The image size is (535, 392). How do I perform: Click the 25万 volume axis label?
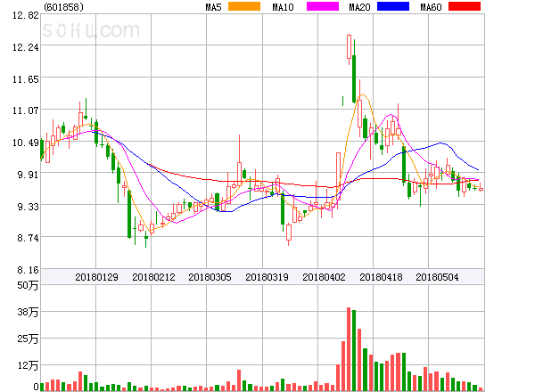tap(28, 339)
